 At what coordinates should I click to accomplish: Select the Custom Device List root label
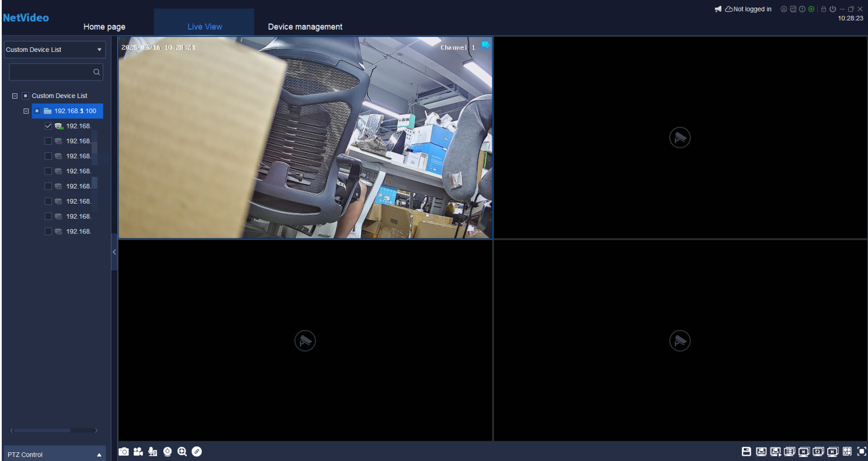60,96
